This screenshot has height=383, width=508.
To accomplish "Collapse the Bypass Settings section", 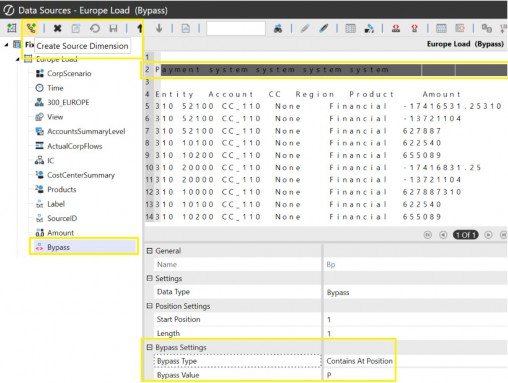I will (x=150, y=347).
